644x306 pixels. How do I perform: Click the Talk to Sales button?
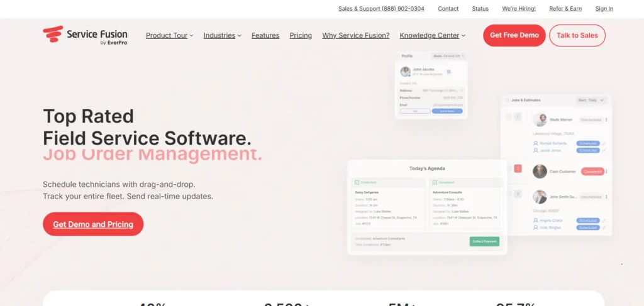(x=577, y=35)
